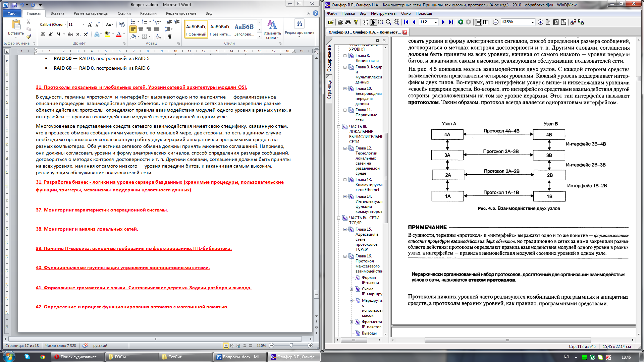Adjust Word zoom slider handle
The width and height of the screenshot is (644, 362).
pos(291,346)
